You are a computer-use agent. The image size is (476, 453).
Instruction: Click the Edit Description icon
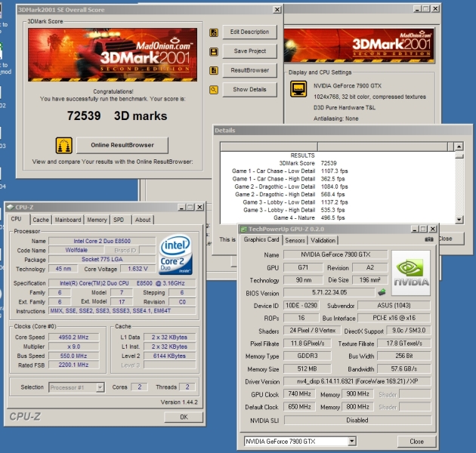point(214,32)
